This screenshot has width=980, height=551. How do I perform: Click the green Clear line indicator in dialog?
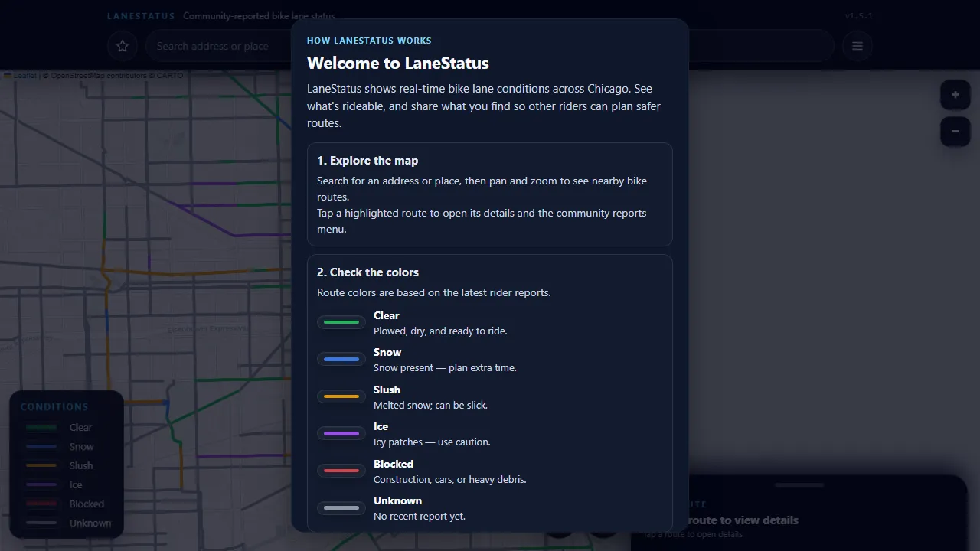click(x=341, y=322)
